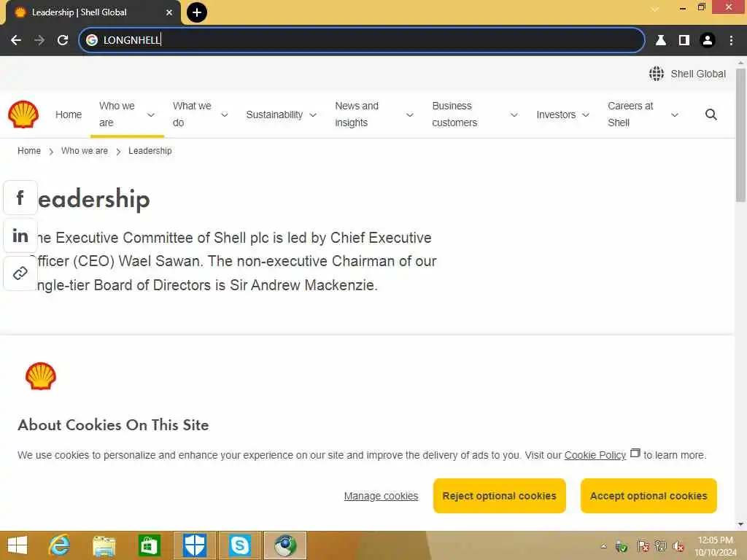Open the Sustainability menu item
The image size is (747, 560).
coord(274,114)
